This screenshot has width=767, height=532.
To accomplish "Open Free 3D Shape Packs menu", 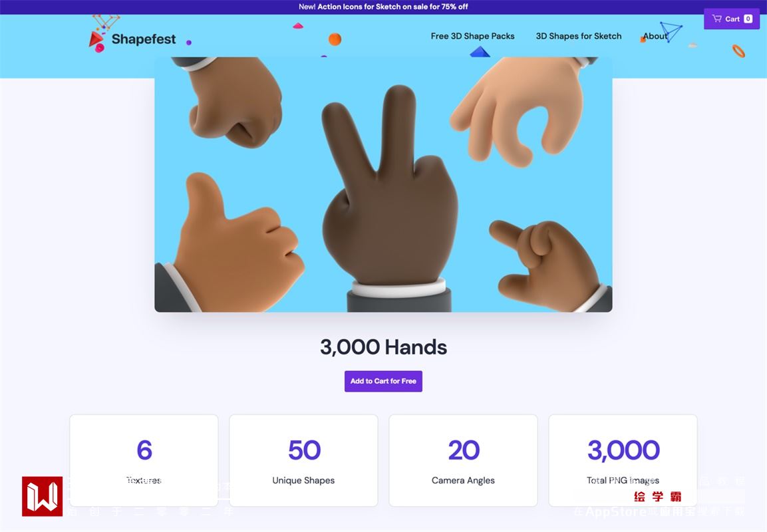I will [472, 36].
